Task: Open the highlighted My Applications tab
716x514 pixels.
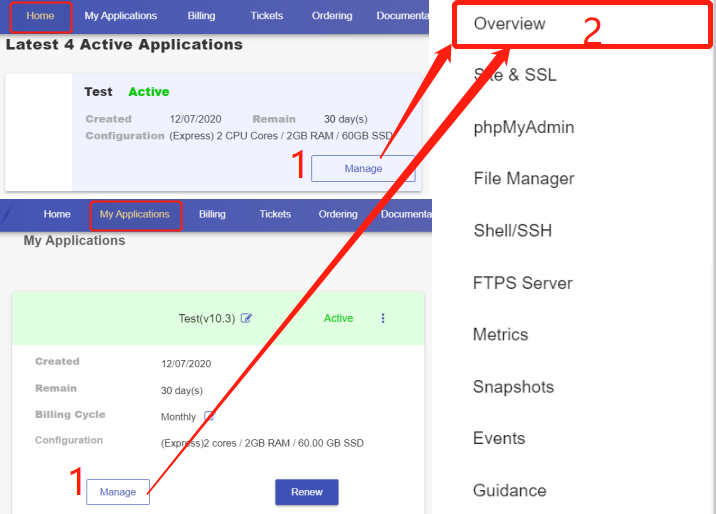Action: [x=135, y=214]
